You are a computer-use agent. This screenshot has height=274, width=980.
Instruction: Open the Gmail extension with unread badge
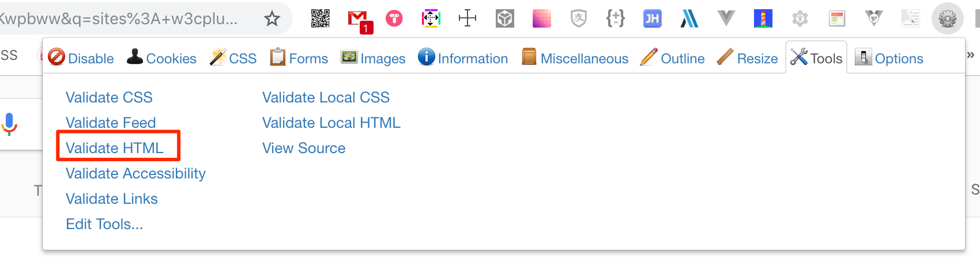point(360,21)
